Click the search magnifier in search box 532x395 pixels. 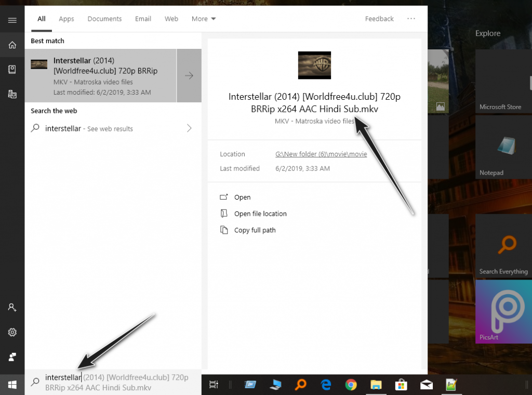(x=35, y=382)
